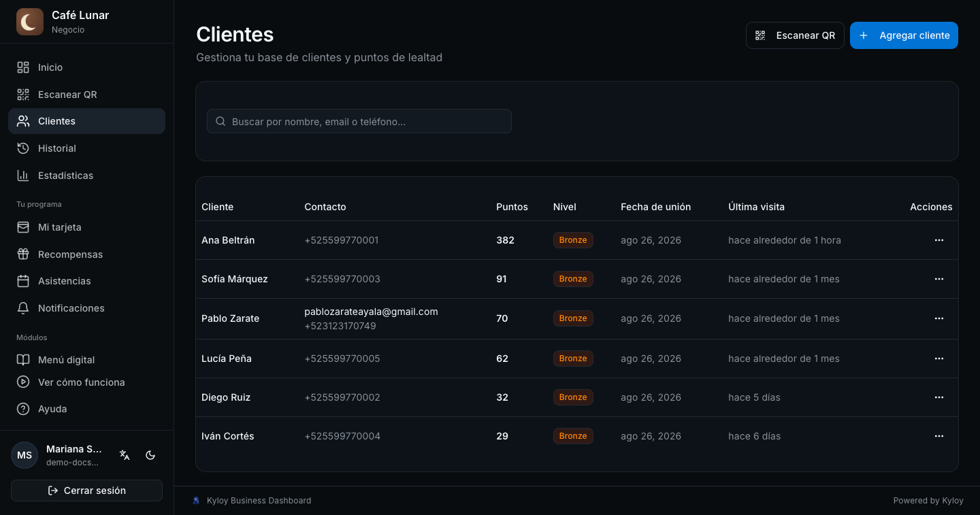Select Historial in the sidebar

click(86, 148)
